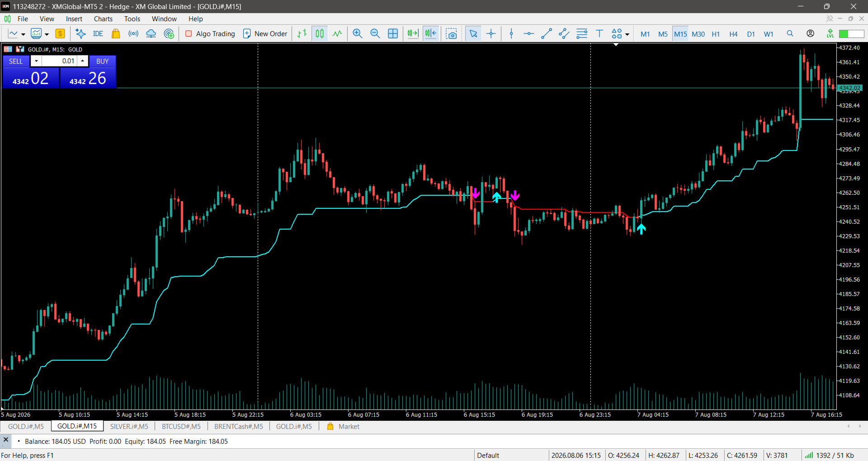Zoom out of the chart

click(x=375, y=33)
